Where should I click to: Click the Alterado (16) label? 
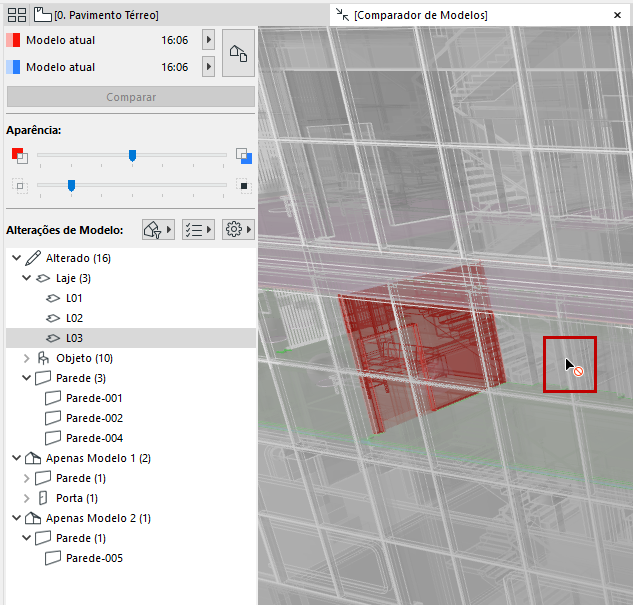[78, 257]
